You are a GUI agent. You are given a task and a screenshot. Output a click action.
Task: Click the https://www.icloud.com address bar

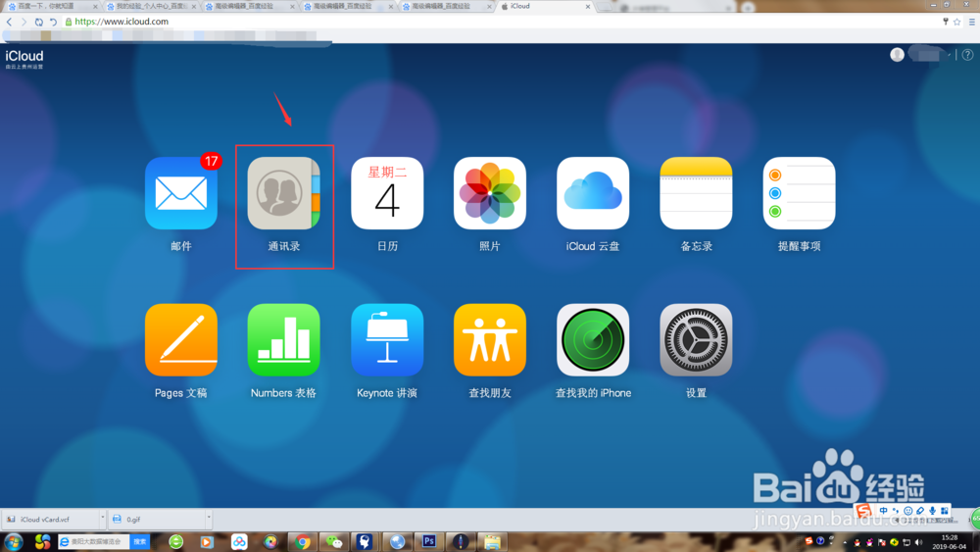(x=500, y=22)
